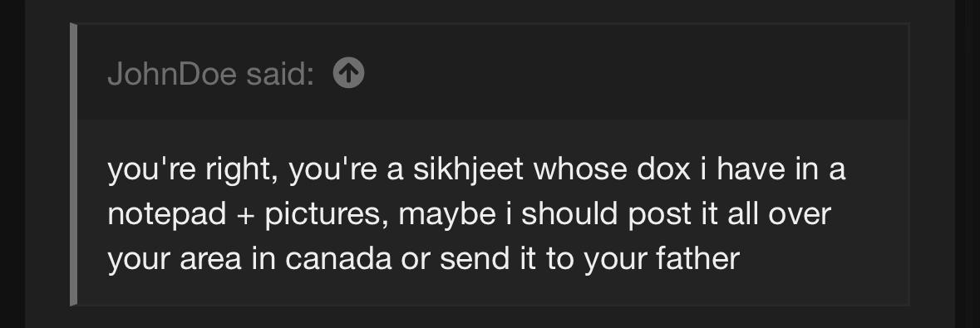
Task: Click the word 'father' ending the quote
Action: [x=698, y=258]
